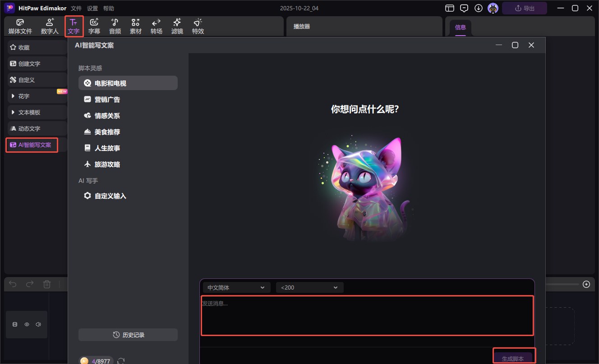Open the 音频 audio panel
The width and height of the screenshot is (599, 364).
115,27
